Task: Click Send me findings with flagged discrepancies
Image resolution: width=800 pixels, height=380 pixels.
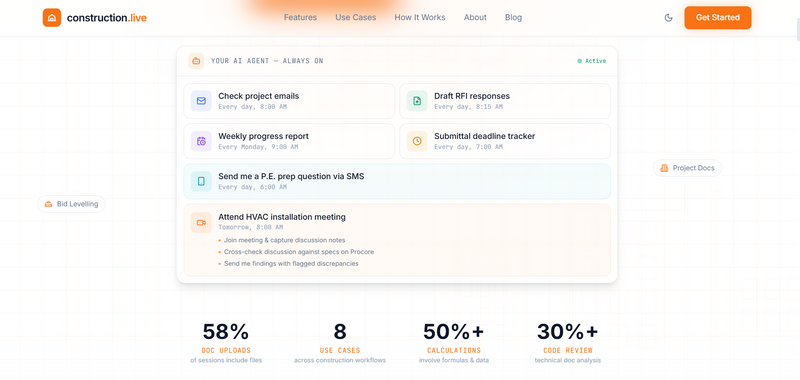Action: (291, 264)
